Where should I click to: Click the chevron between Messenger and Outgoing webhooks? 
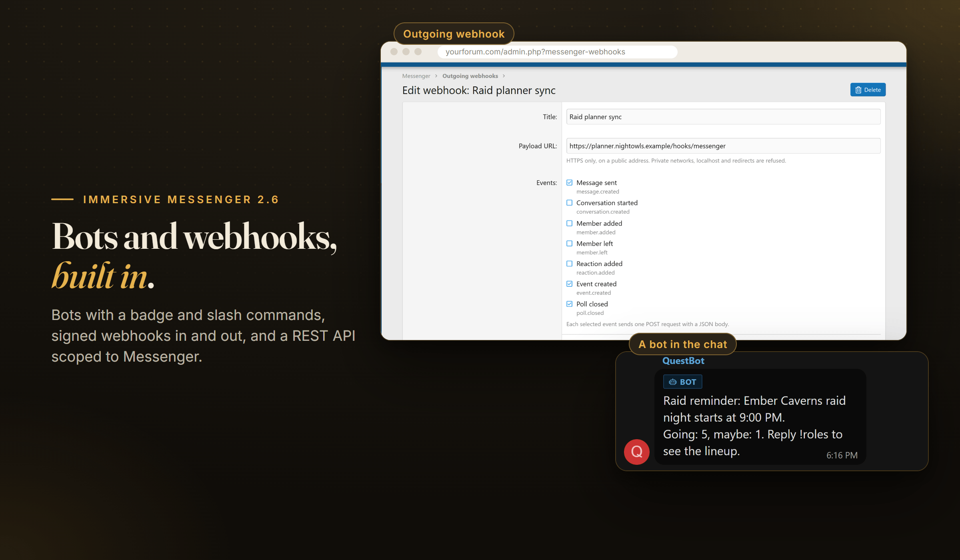(436, 76)
